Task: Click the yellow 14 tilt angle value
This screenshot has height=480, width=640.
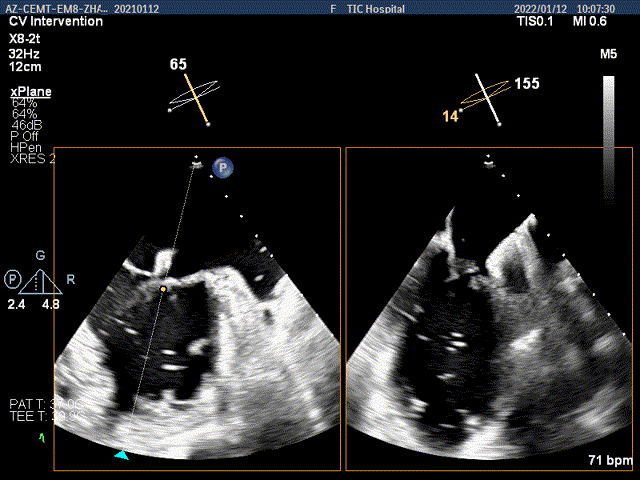Action: 450,117
